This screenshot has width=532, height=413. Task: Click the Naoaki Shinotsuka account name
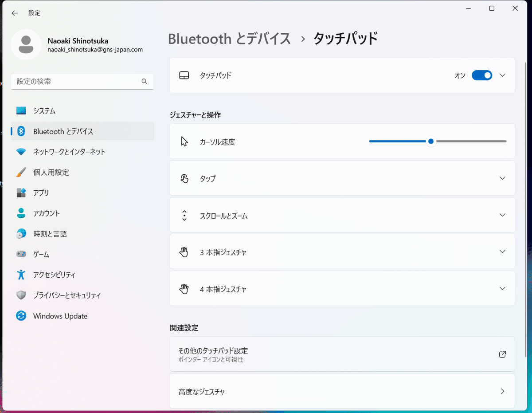pyautogui.click(x=78, y=40)
